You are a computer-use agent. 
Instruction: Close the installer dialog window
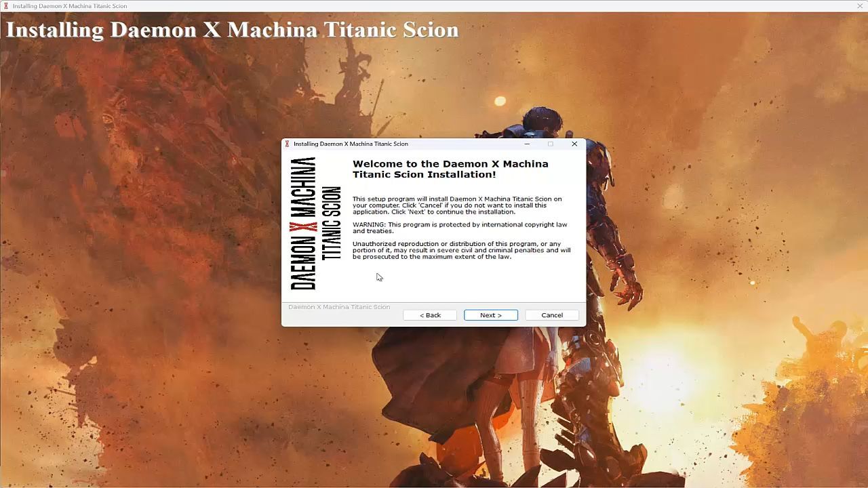pos(574,144)
